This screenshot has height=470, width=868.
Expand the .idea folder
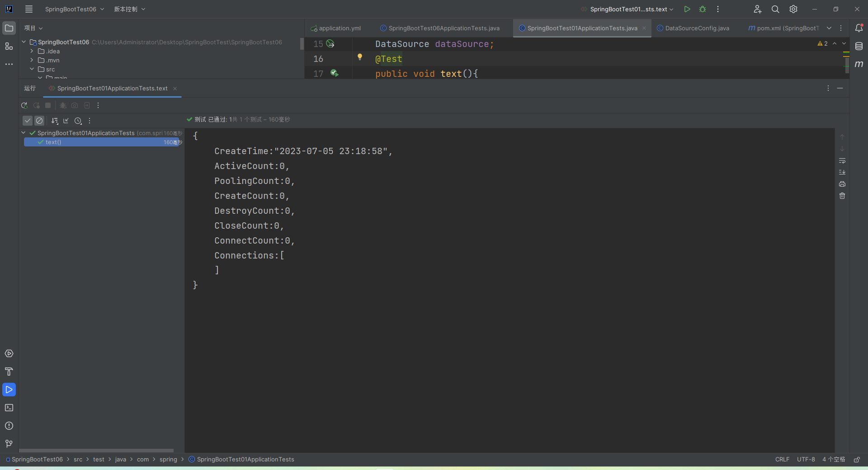(x=32, y=51)
